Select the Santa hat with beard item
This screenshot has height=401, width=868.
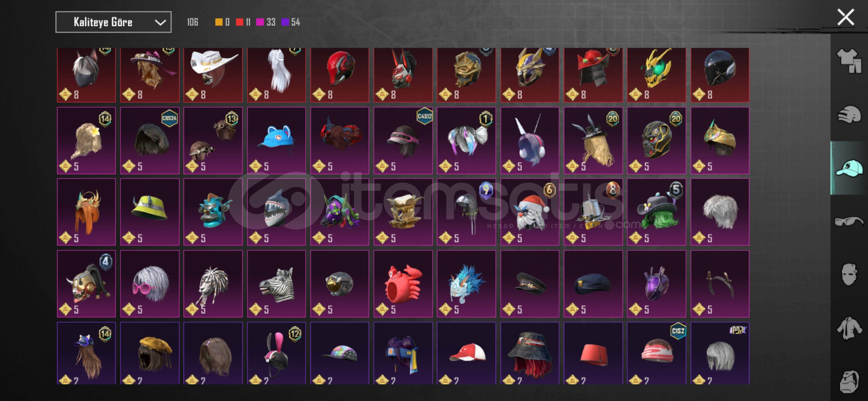coord(530,212)
